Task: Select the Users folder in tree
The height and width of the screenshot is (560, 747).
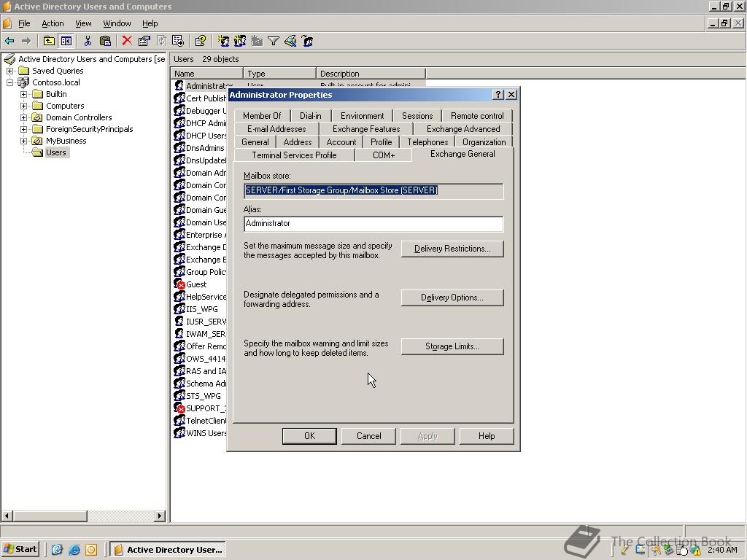Action: click(x=55, y=152)
